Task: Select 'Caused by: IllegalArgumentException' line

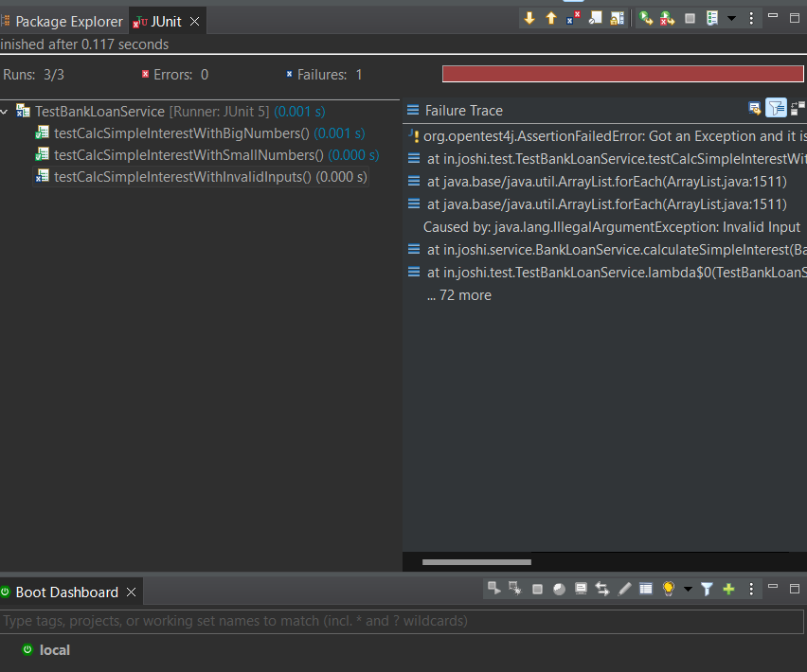Action: point(612,227)
